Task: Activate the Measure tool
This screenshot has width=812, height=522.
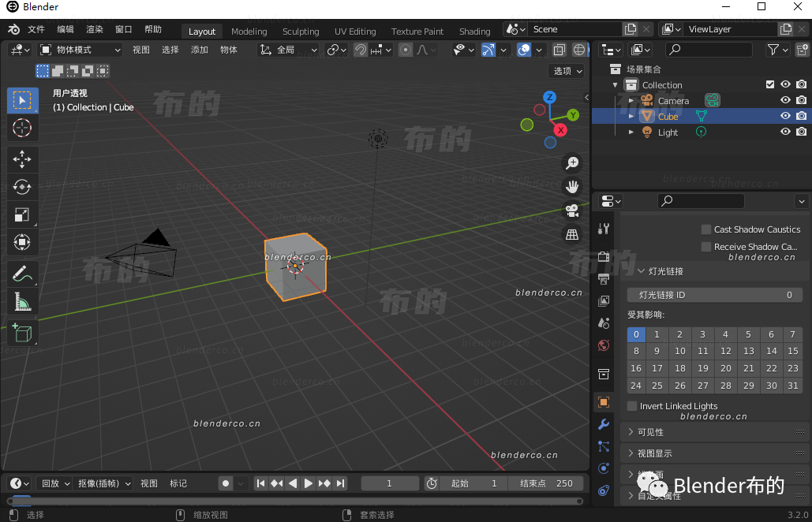Action: tap(22, 301)
